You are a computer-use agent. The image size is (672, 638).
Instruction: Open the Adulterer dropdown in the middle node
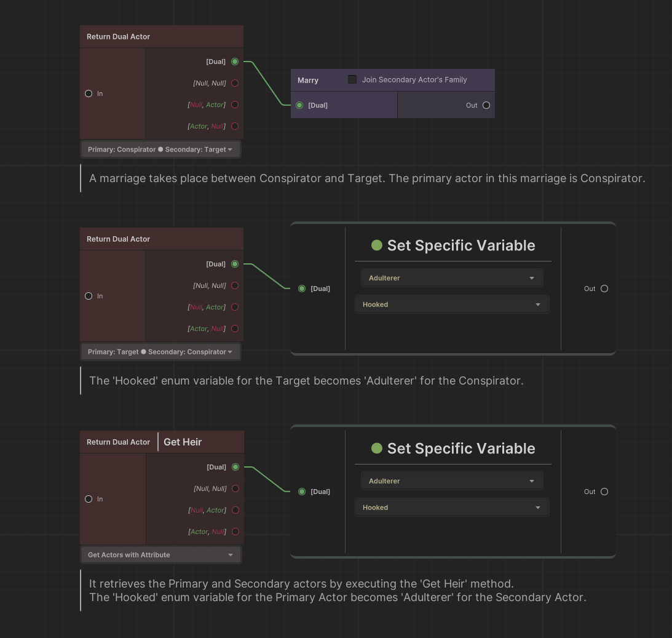451,278
